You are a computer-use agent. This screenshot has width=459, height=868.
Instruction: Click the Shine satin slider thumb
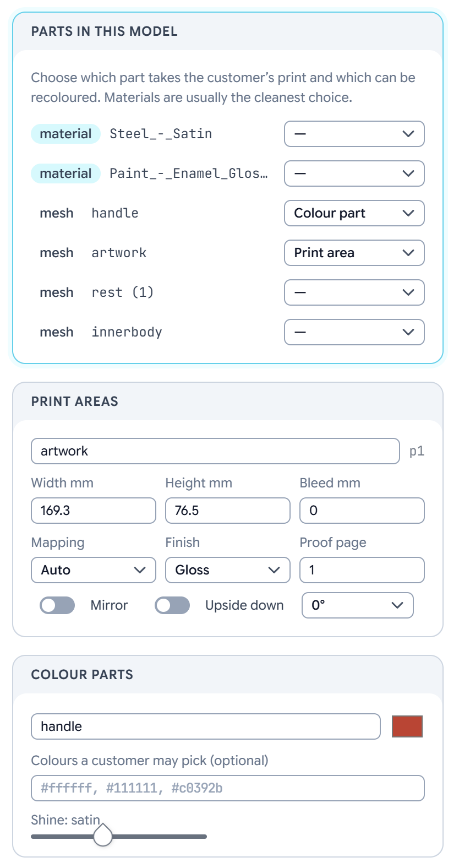(103, 836)
